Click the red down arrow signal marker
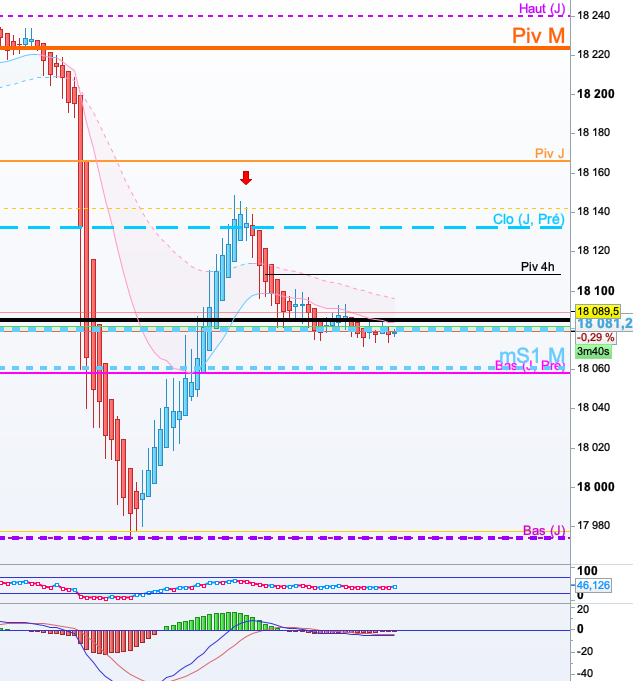The width and height of the screenshot is (633, 681). pyautogui.click(x=246, y=178)
